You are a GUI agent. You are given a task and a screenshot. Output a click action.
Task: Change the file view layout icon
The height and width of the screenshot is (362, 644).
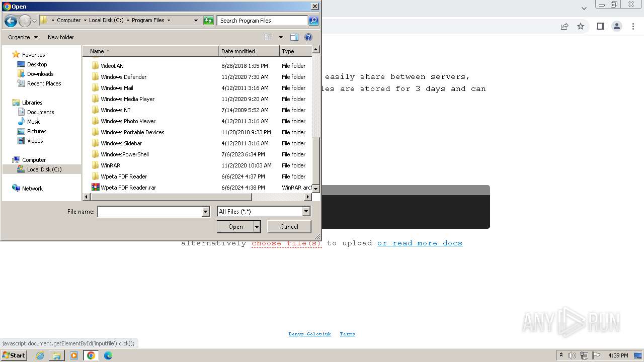(269, 37)
